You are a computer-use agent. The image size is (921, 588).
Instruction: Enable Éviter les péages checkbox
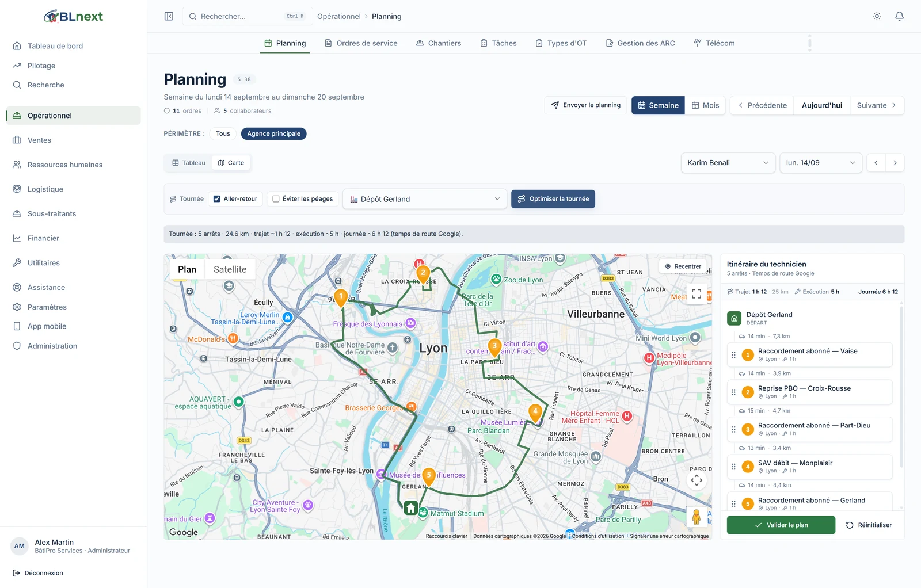click(276, 199)
